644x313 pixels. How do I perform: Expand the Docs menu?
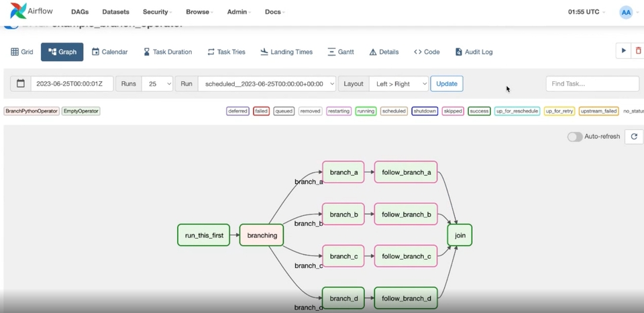275,12
